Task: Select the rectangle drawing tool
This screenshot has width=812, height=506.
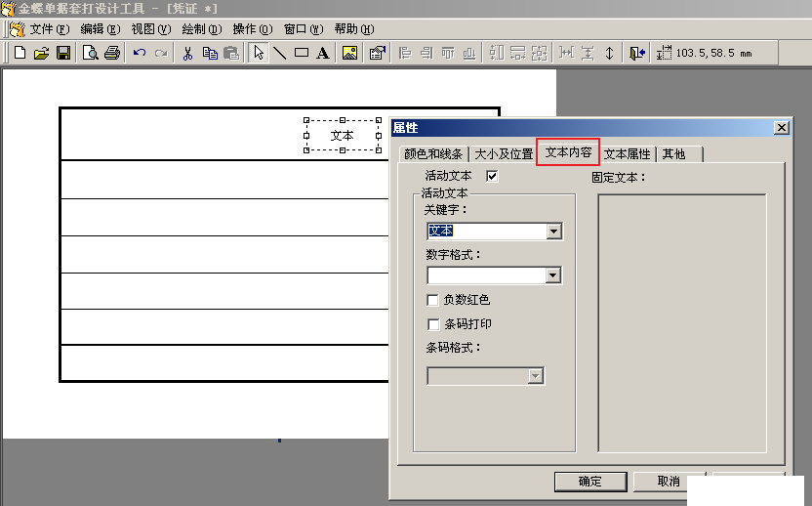Action: [x=302, y=53]
